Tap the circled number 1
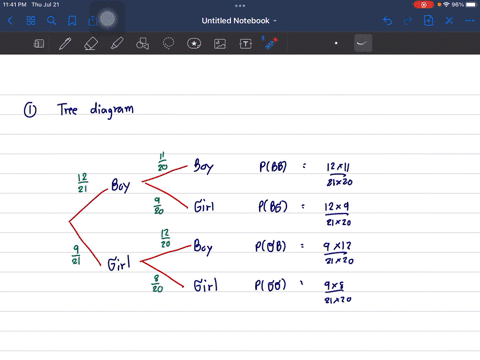The height and width of the screenshot is (360, 480). [x=30, y=110]
